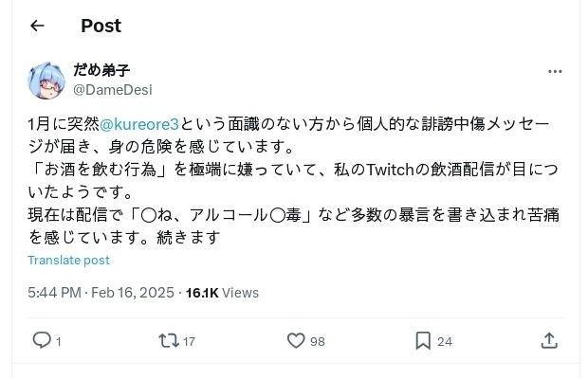The width and height of the screenshot is (588, 379).
Task: Open the @DameDesi handle link
Action: pyautogui.click(x=112, y=90)
